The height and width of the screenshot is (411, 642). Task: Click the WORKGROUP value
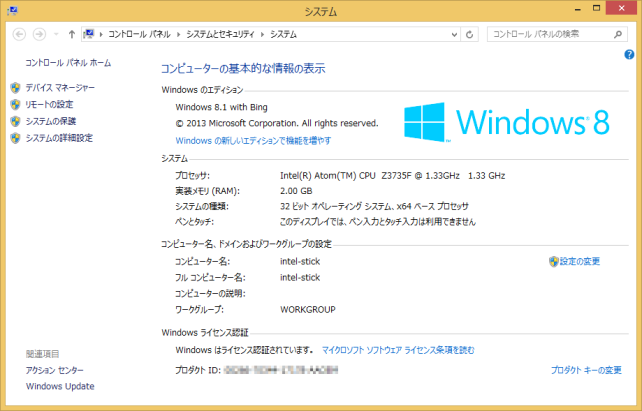308,309
